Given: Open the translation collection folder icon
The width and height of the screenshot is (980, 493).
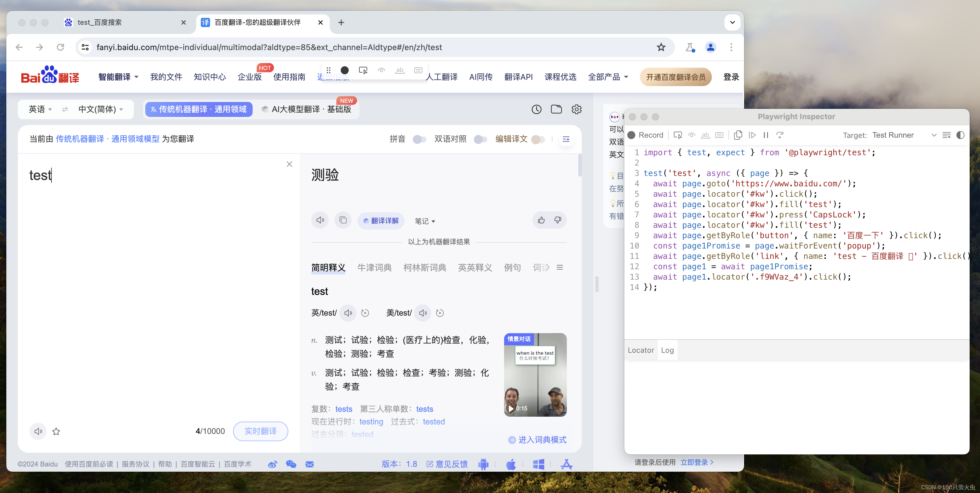Looking at the screenshot, I should pyautogui.click(x=556, y=109).
